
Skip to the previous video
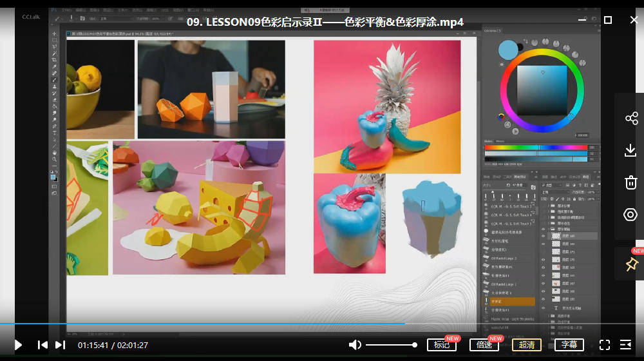pyautogui.click(x=43, y=345)
